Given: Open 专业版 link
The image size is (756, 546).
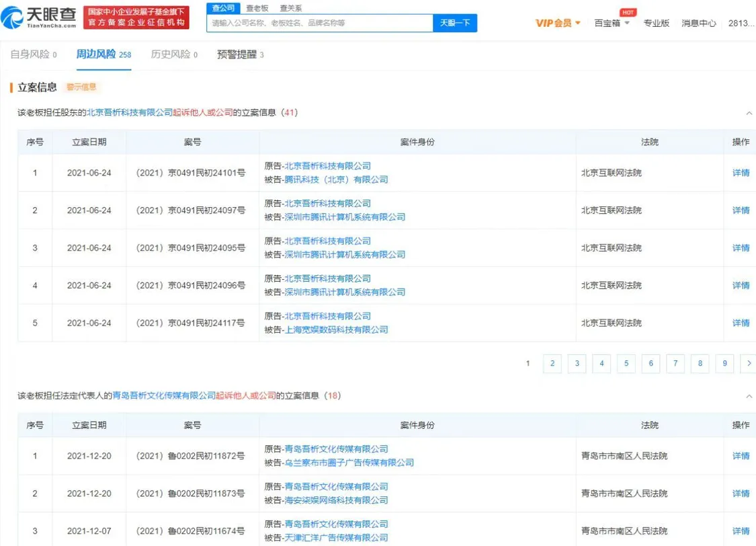Looking at the screenshot, I should 656,23.
